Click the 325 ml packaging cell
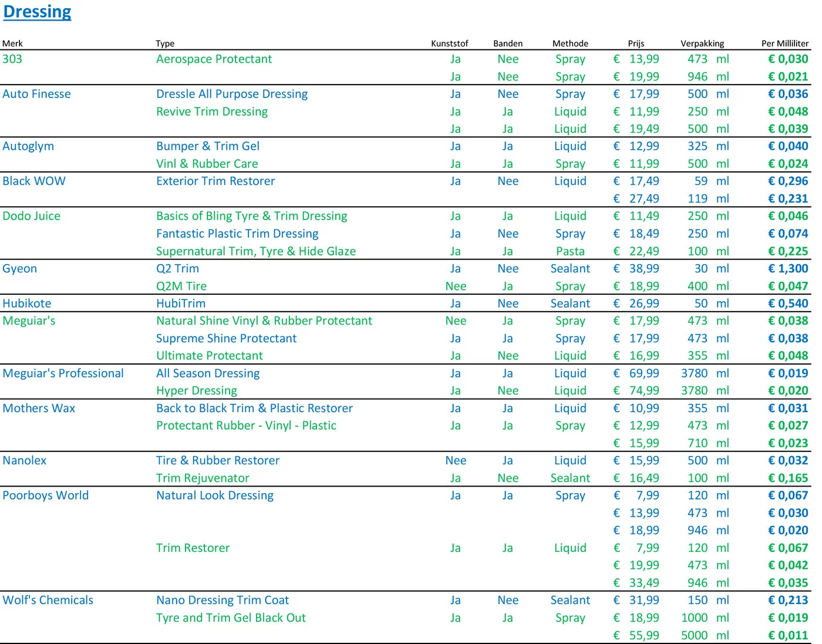 [709, 146]
